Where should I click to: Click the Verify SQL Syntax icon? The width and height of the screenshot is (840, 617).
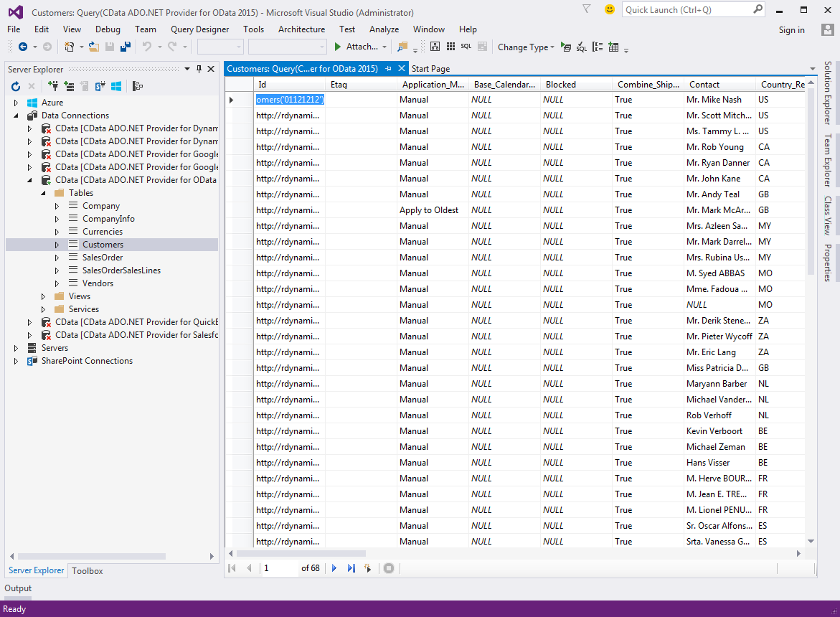click(x=581, y=47)
